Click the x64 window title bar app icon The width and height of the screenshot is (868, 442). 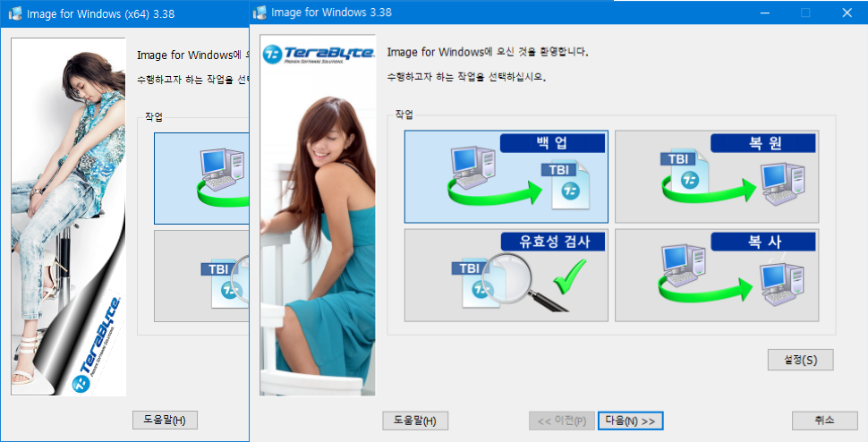pyautogui.click(x=15, y=13)
